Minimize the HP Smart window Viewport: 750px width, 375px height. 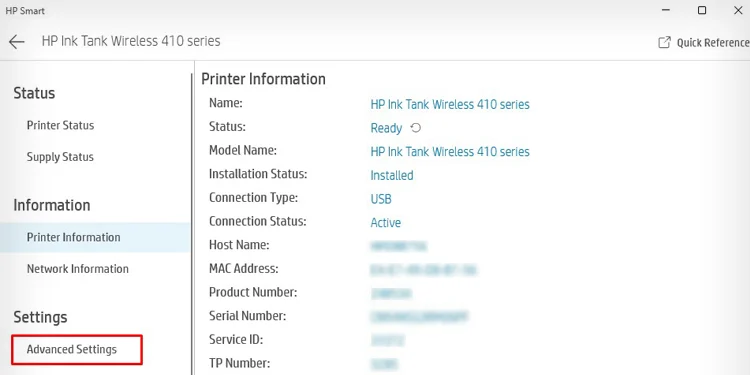click(666, 10)
